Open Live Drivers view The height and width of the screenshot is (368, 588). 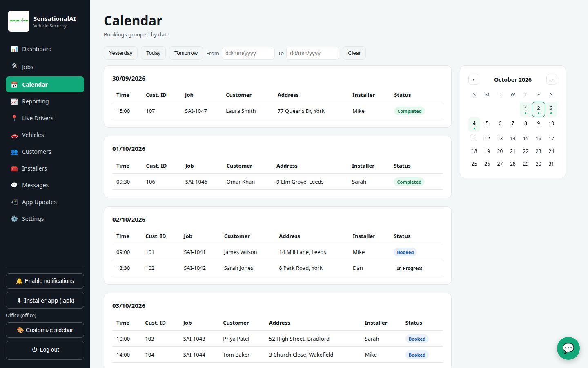45,118
